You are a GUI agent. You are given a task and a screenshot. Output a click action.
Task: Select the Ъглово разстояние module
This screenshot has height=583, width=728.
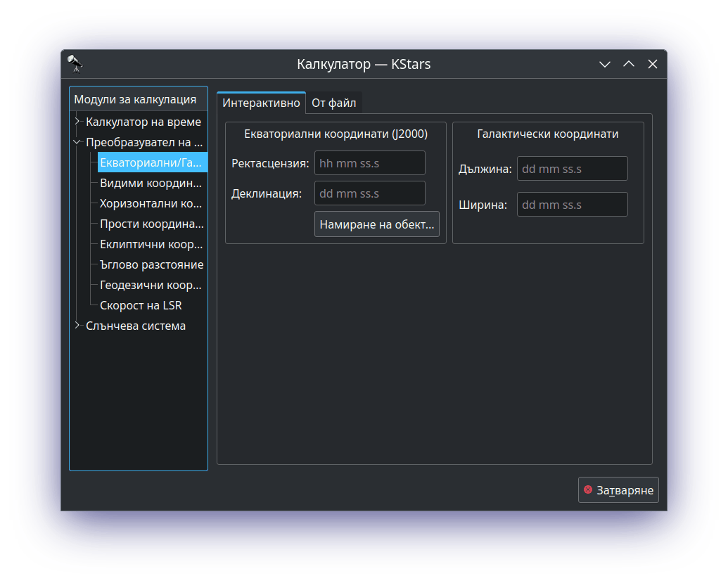tap(151, 264)
